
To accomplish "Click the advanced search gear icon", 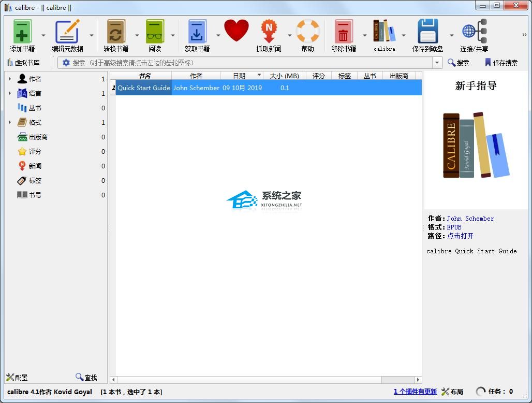I will (x=66, y=63).
